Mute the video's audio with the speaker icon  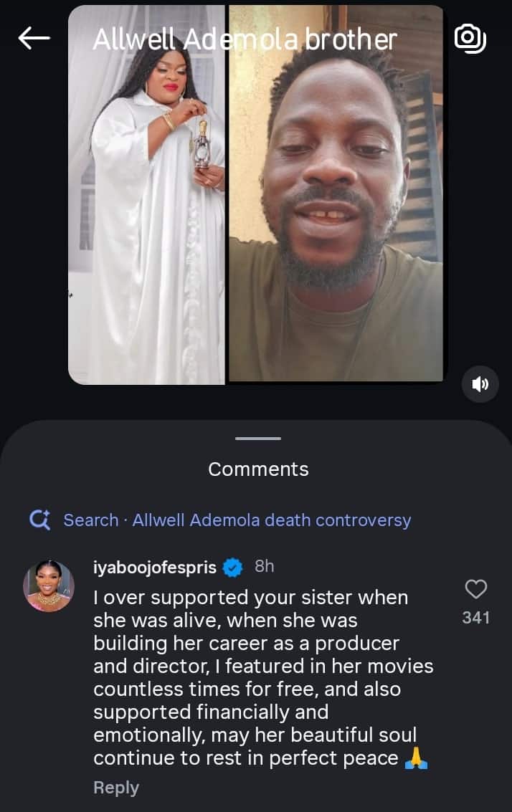(x=480, y=384)
